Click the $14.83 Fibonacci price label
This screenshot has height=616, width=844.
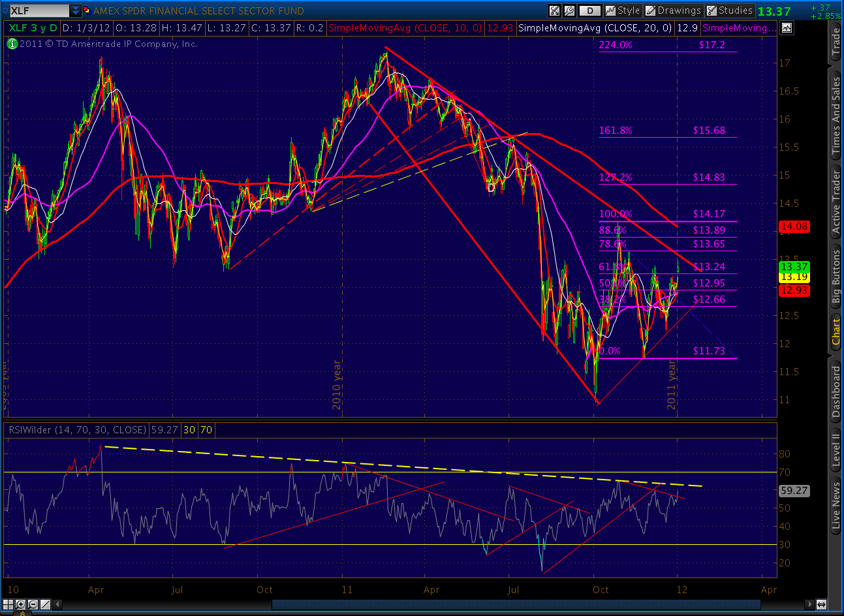(709, 177)
